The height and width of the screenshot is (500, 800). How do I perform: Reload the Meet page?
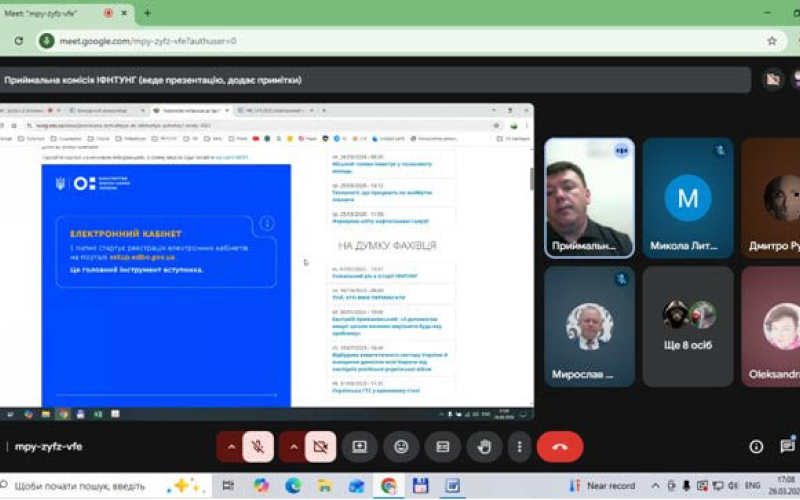pos(19,41)
